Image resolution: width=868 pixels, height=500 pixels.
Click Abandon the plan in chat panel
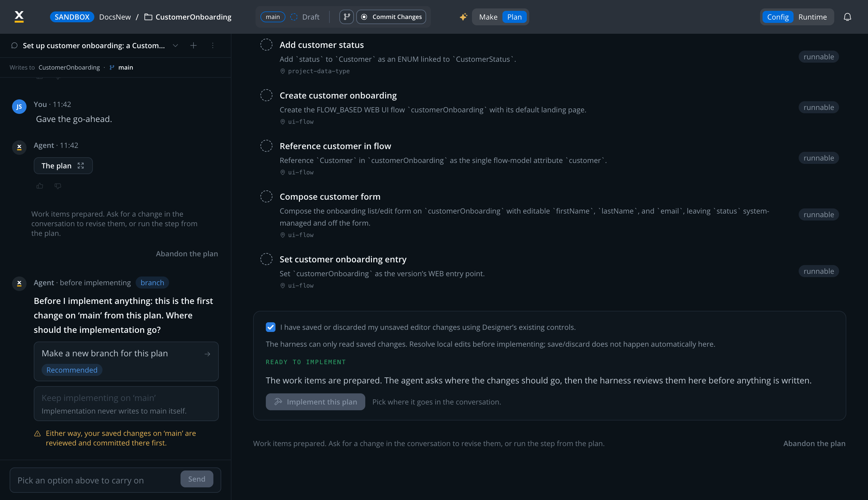tap(187, 253)
